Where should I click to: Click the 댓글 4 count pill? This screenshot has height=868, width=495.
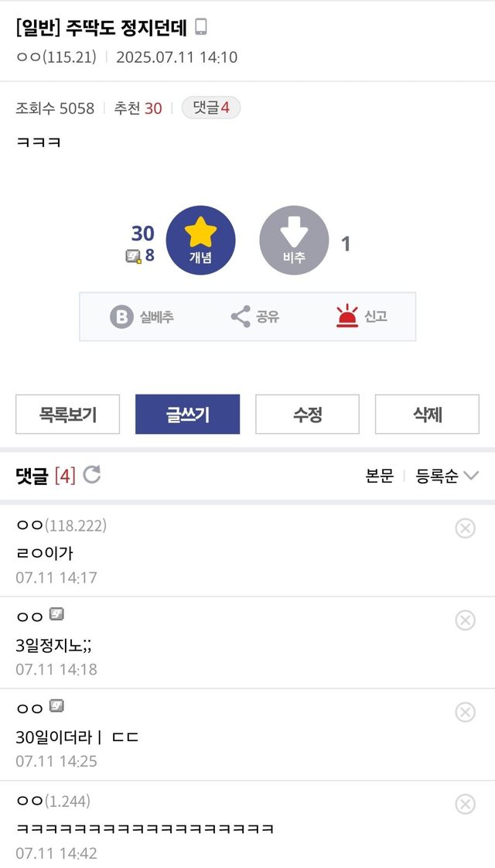(x=211, y=108)
